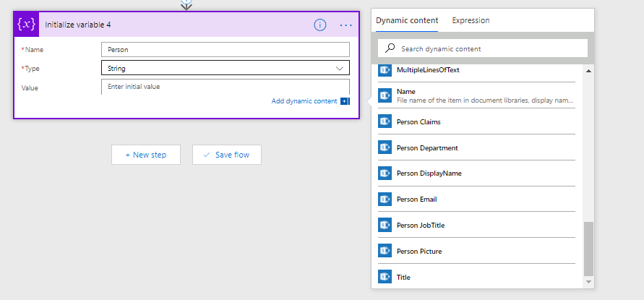Click the SharePoint icon beside Name
This screenshot has height=300, width=644.
[385, 95]
